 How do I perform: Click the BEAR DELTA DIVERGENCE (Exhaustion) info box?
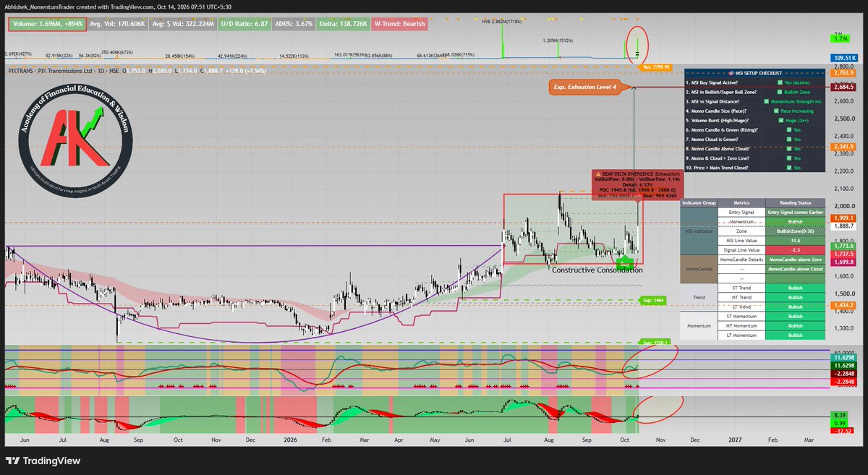637,184
